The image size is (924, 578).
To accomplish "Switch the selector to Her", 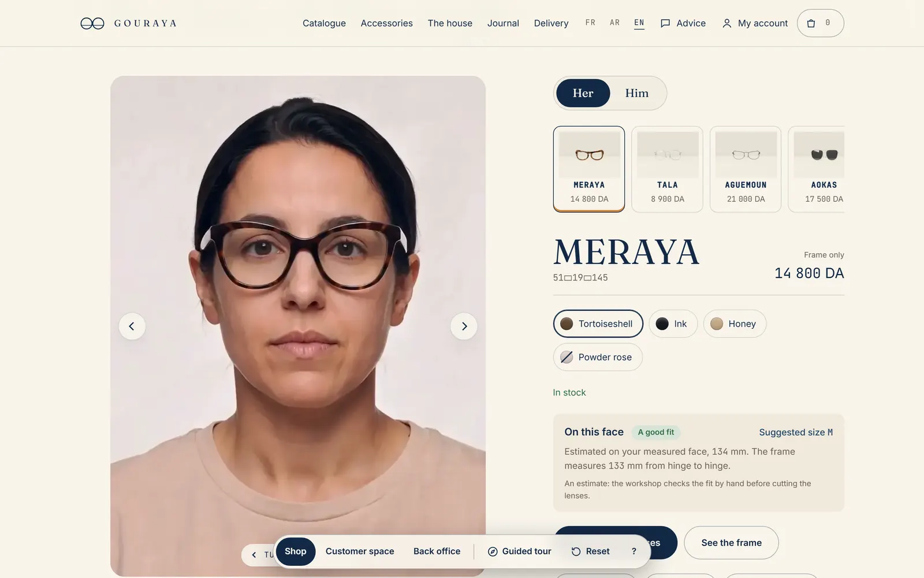I will tap(583, 93).
